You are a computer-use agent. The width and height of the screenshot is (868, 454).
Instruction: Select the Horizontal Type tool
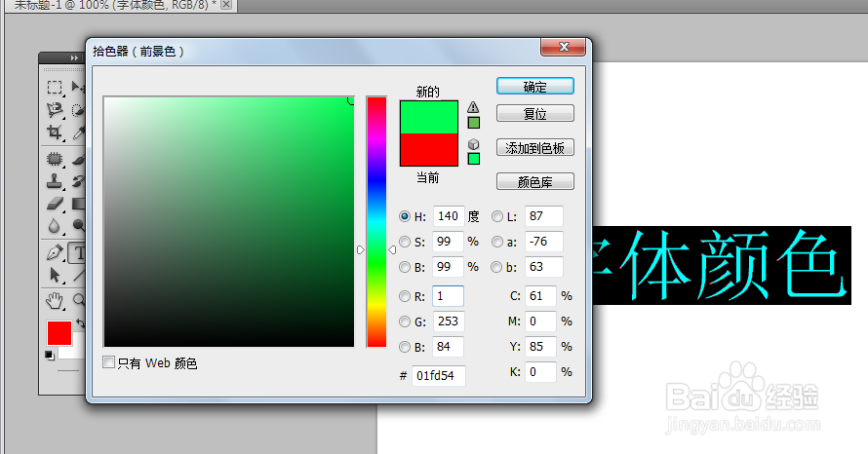[x=79, y=252]
